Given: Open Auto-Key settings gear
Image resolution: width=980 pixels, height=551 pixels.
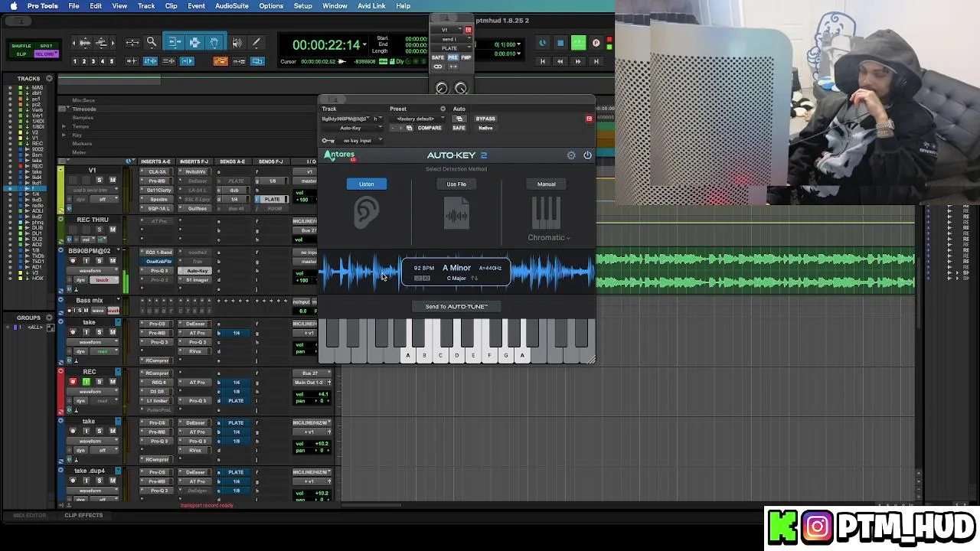Looking at the screenshot, I should pyautogui.click(x=571, y=155).
